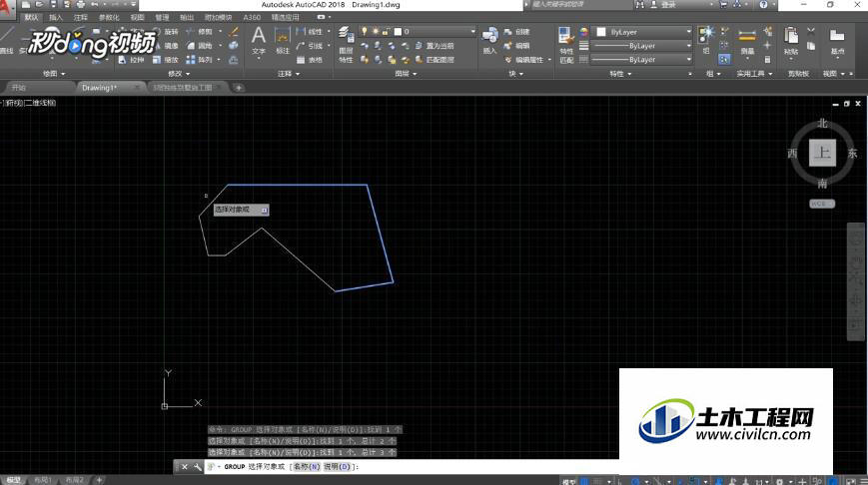Click the command line customize wrench icon
Image resolution: width=868 pixels, height=485 pixels.
click(197, 467)
